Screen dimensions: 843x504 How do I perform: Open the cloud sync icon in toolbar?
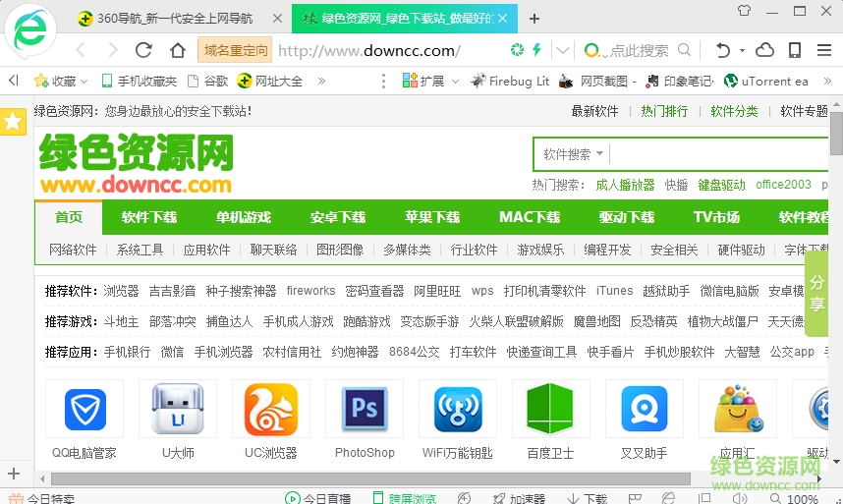(x=764, y=50)
